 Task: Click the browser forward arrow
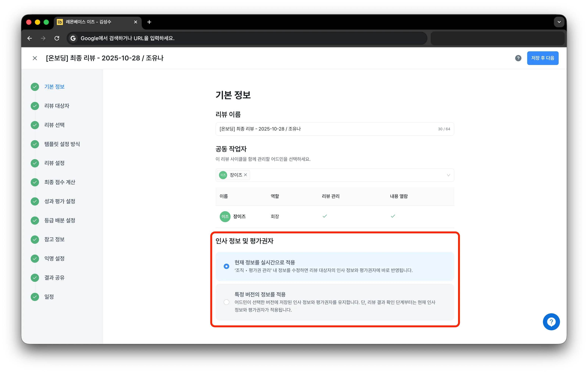tap(43, 38)
